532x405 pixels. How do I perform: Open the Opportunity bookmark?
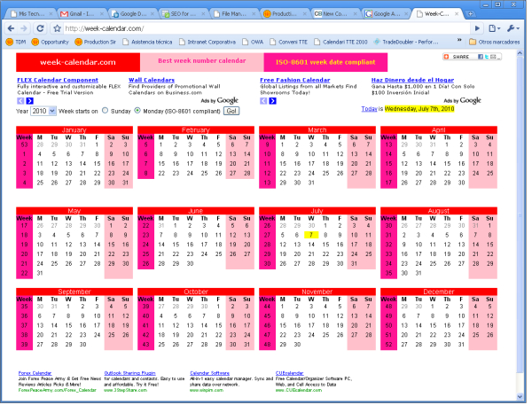pos(50,42)
